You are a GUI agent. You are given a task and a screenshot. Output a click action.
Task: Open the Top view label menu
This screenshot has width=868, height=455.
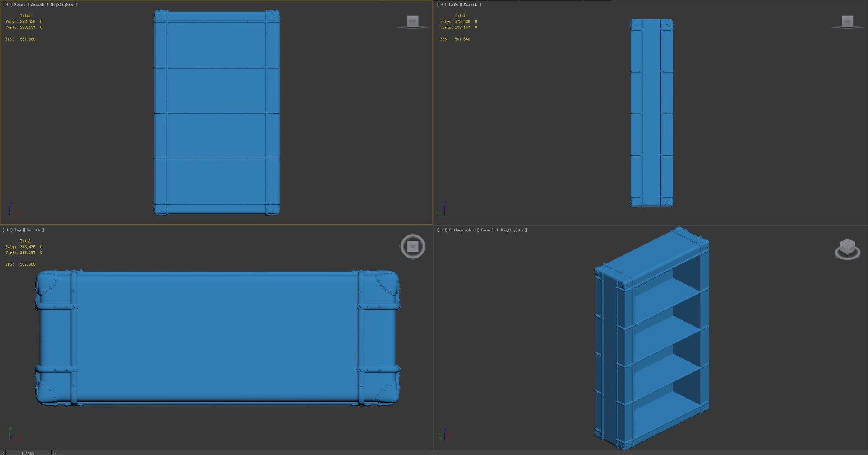(18, 230)
